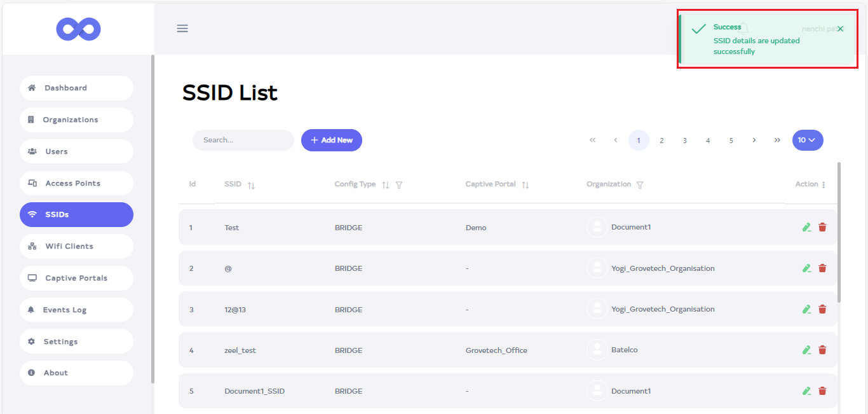868x414 pixels.
Task: Open Organization column filter icon
Action: click(640, 185)
